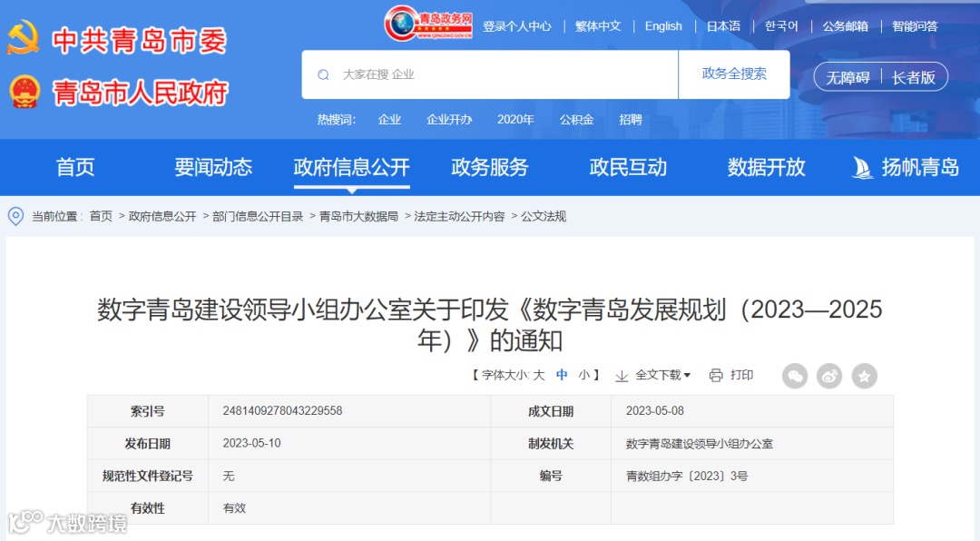The height and width of the screenshot is (541, 980).
Task: Share the article via Weibo icon
Action: click(x=829, y=376)
